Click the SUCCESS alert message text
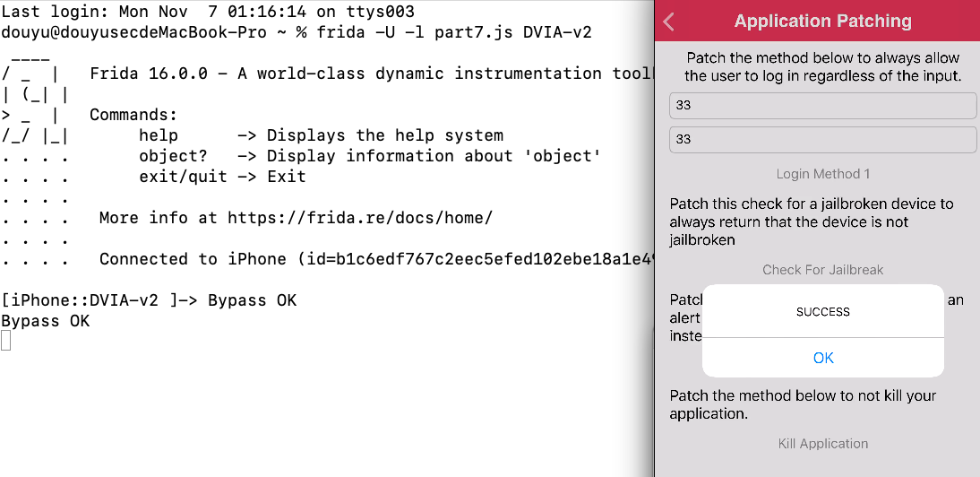The image size is (980, 477). (822, 311)
